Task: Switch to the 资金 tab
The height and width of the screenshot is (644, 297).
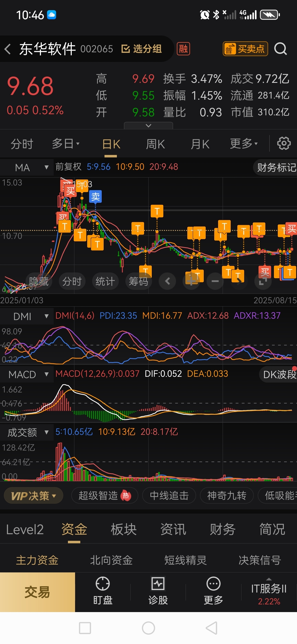Action: 74,530
